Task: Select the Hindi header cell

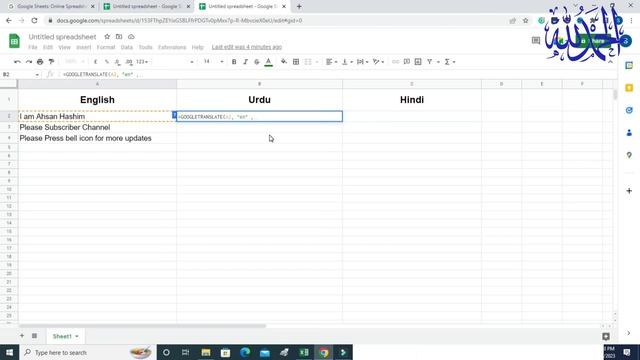Action: coord(412,100)
